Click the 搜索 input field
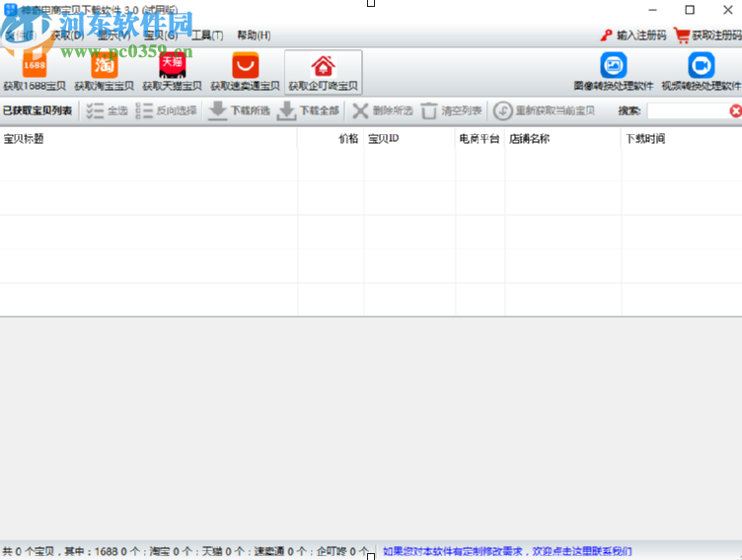 688,110
